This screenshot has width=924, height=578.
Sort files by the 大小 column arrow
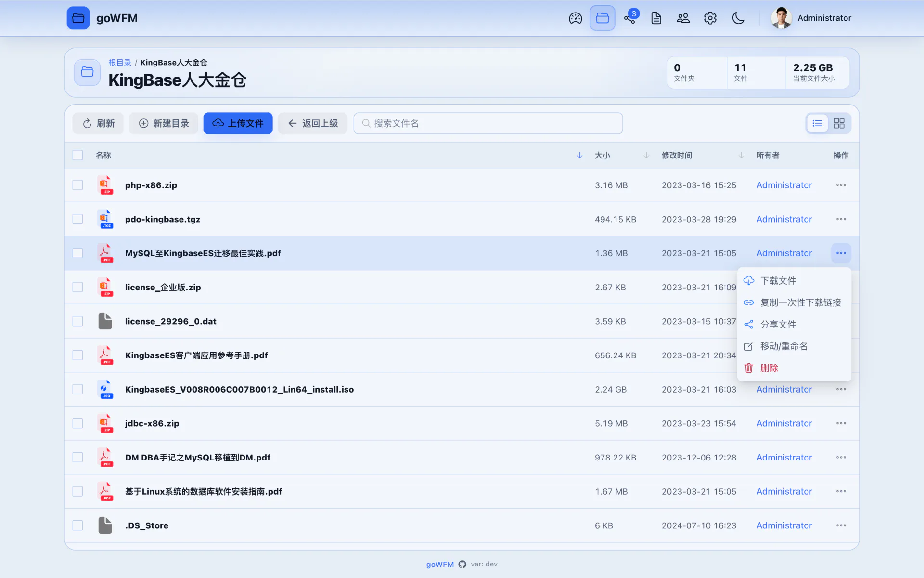(x=646, y=155)
